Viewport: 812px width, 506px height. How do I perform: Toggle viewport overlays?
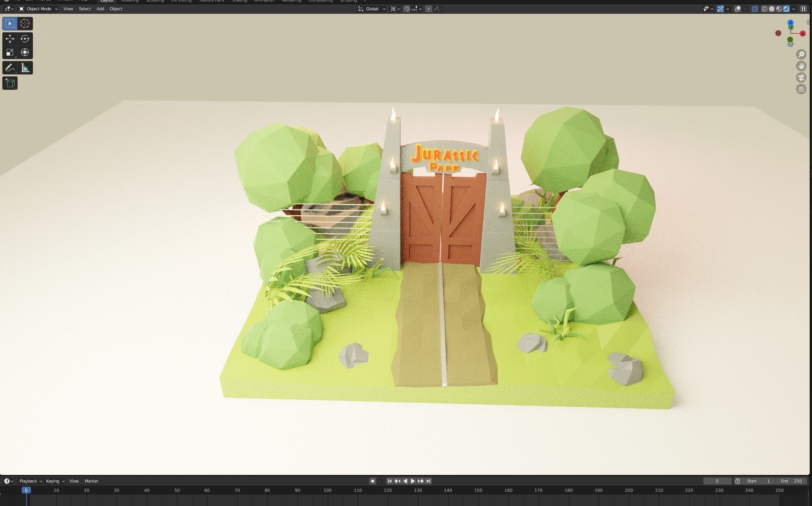click(737, 9)
